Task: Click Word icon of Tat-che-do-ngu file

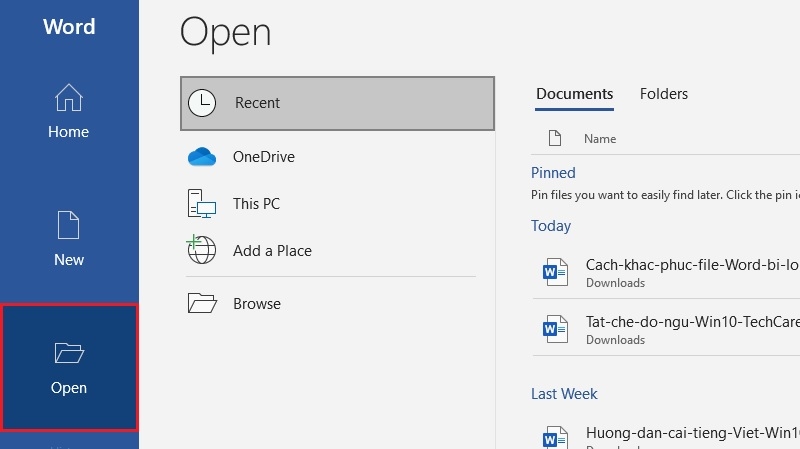Action: point(555,329)
